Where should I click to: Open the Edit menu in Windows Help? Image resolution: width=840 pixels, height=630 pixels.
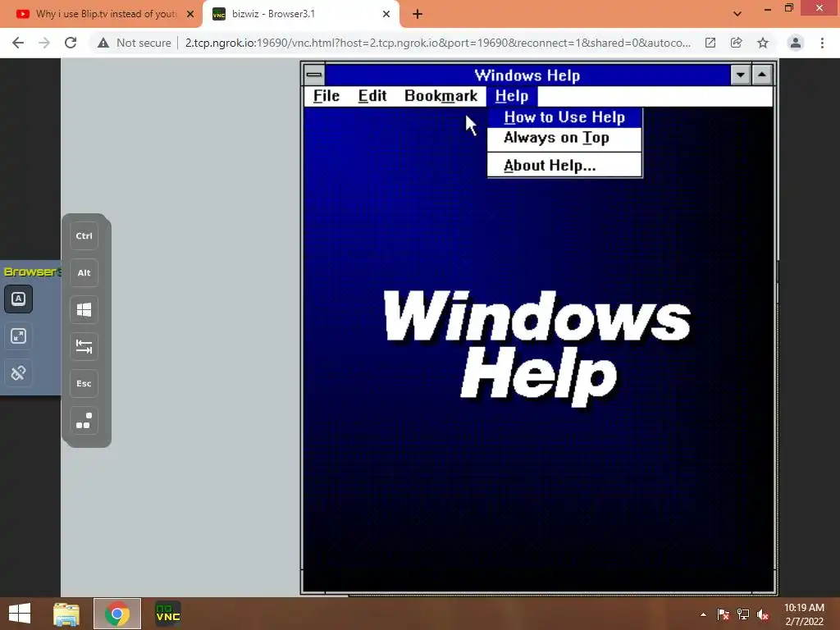click(x=372, y=96)
